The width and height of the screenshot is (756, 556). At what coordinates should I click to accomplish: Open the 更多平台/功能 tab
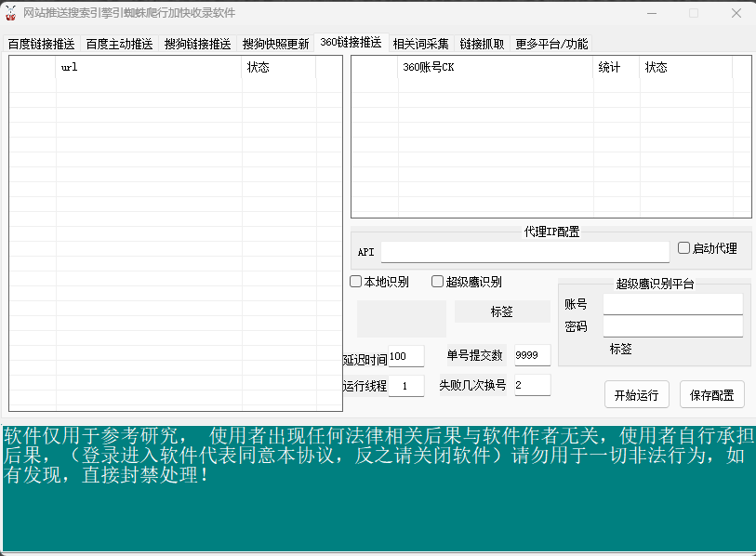(x=550, y=44)
